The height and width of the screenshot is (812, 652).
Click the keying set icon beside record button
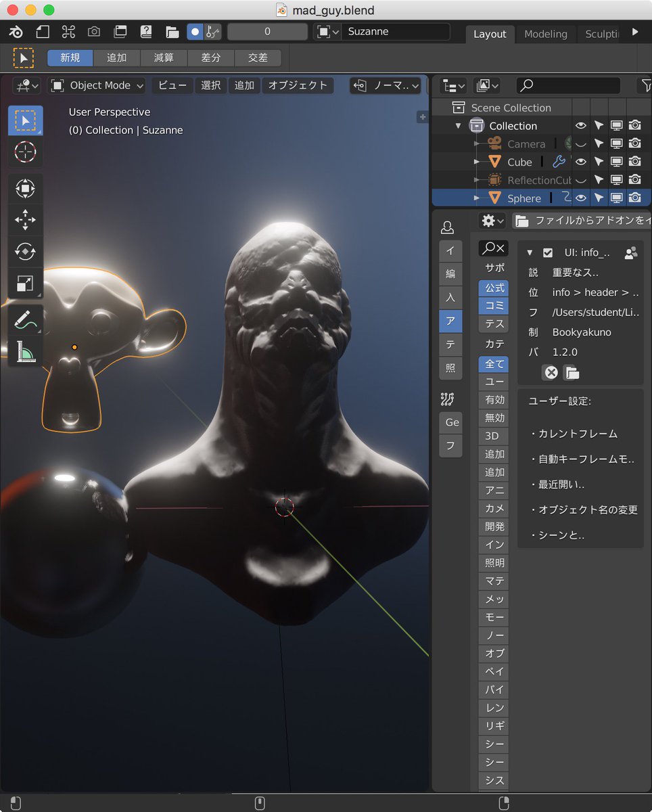click(212, 32)
